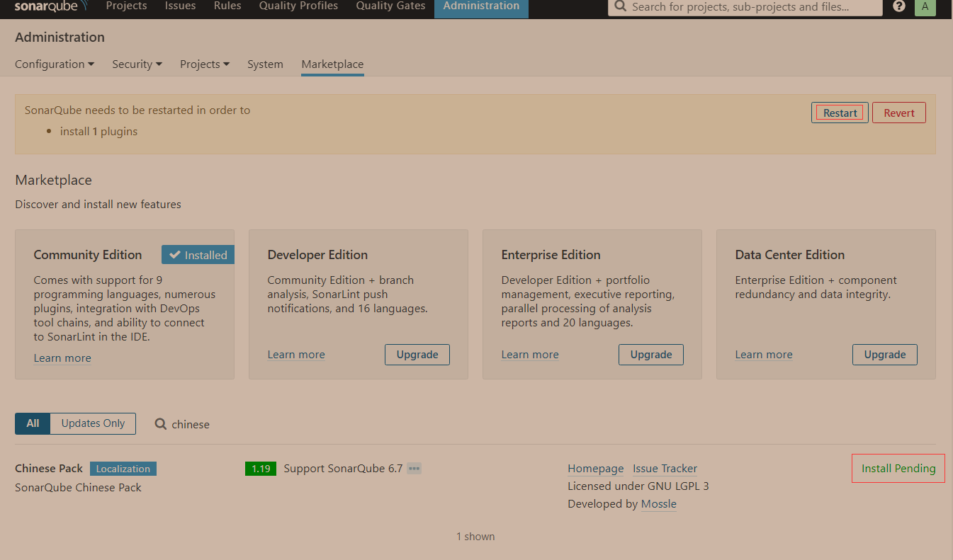Select the All plugins filter
This screenshot has width=953, height=560.
coord(33,423)
